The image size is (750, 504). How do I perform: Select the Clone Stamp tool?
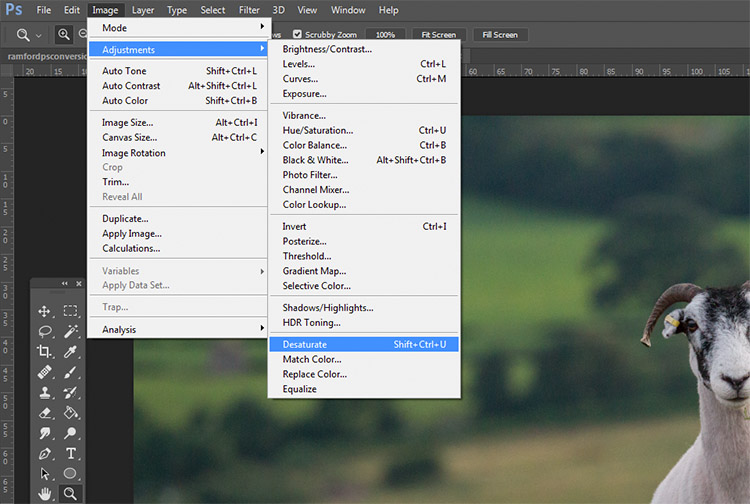point(44,393)
